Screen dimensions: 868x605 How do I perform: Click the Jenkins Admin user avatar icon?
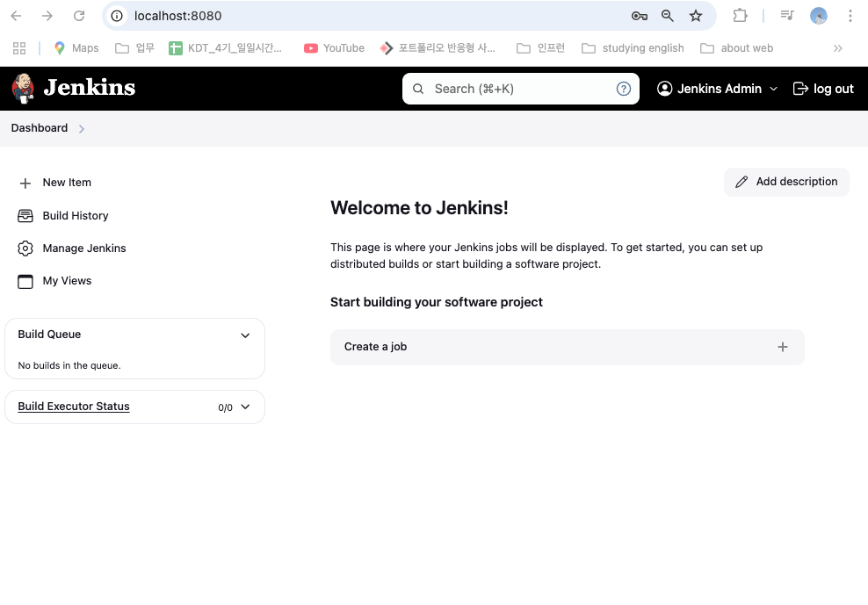(x=664, y=89)
